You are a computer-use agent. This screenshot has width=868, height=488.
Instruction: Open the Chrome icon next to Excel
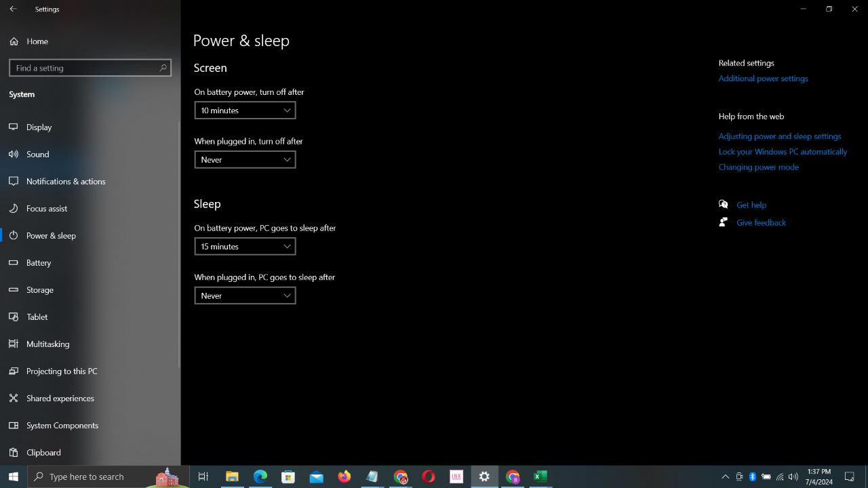(x=513, y=476)
